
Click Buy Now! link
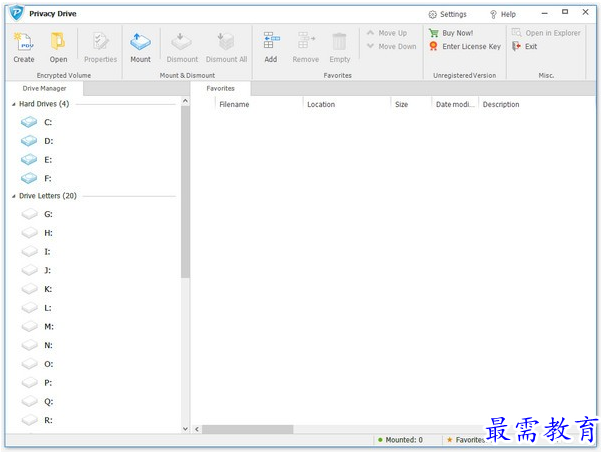coord(457,33)
